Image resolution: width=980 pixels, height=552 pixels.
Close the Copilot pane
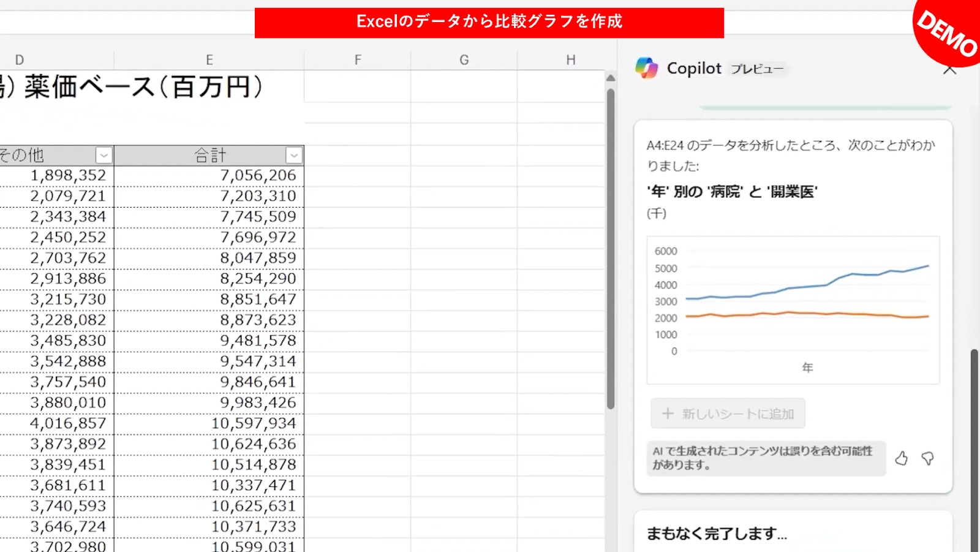click(x=949, y=70)
